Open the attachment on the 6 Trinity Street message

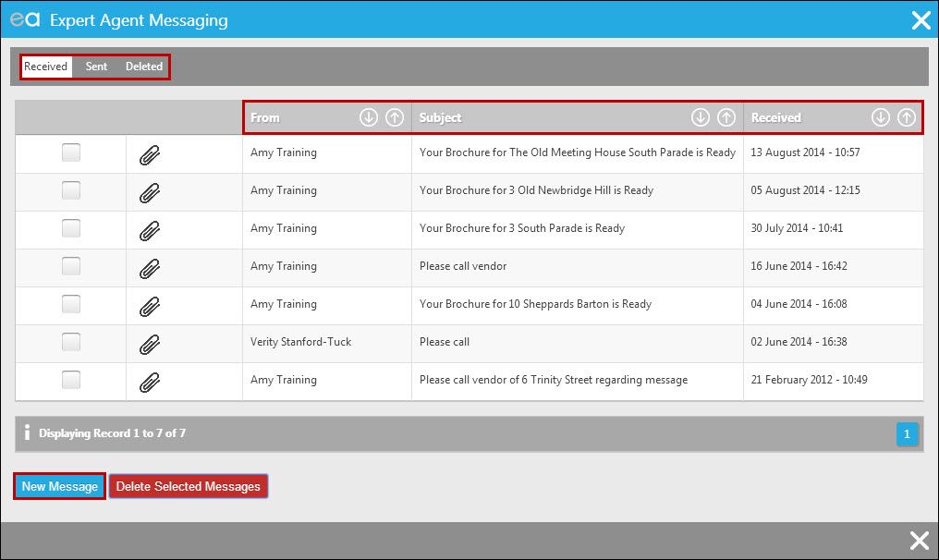[x=150, y=380]
